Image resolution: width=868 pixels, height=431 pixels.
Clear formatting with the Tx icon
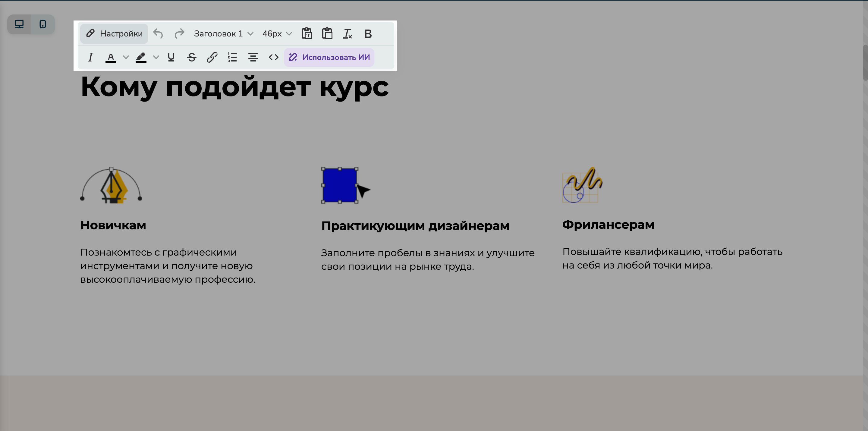[x=348, y=33]
